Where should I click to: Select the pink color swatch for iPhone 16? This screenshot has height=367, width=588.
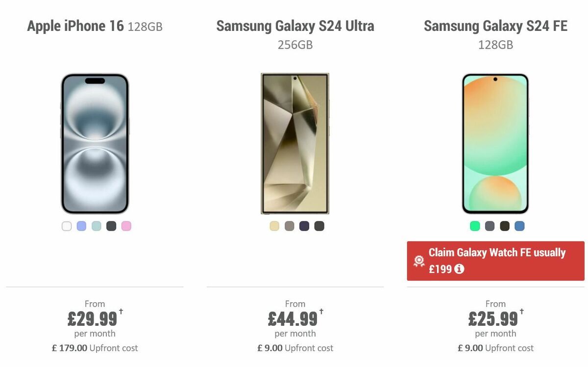[127, 226]
